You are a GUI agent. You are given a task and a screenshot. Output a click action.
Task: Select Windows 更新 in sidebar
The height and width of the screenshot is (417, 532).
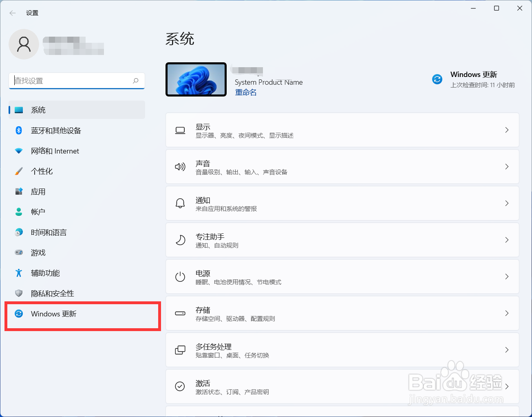pyautogui.click(x=77, y=314)
